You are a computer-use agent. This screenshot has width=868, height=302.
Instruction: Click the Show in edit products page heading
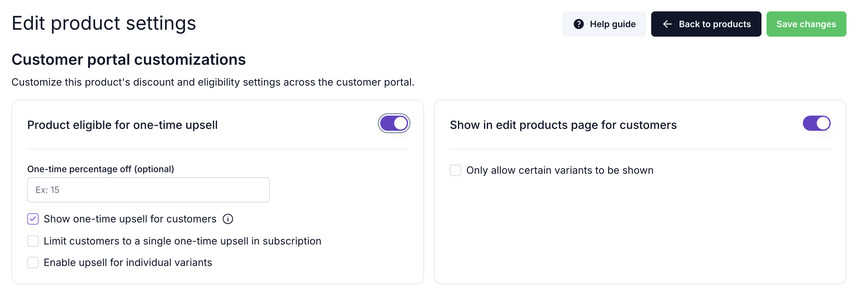pos(563,124)
